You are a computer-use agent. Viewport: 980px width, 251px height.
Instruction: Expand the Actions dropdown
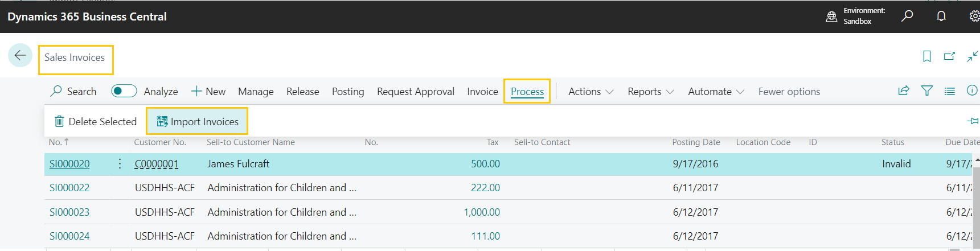591,92
